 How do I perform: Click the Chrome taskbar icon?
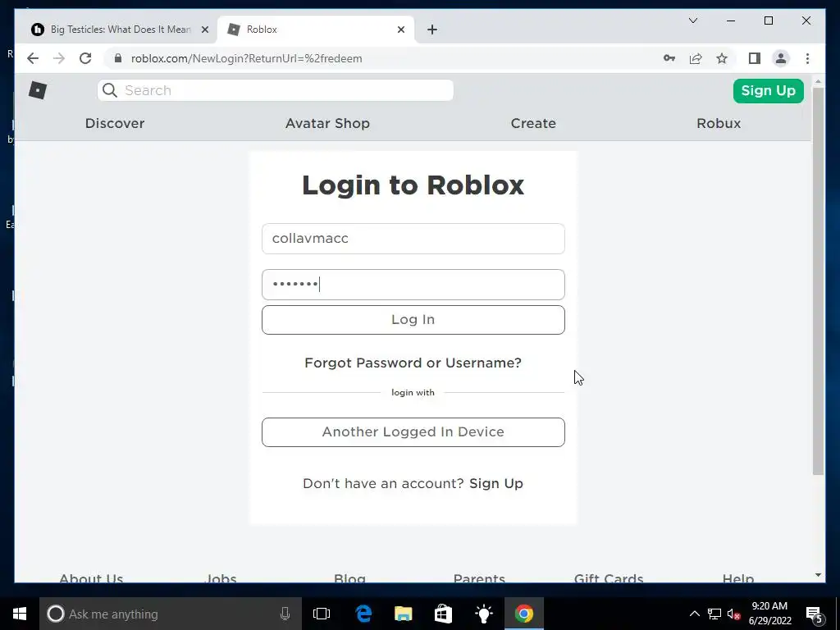point(524,614)
